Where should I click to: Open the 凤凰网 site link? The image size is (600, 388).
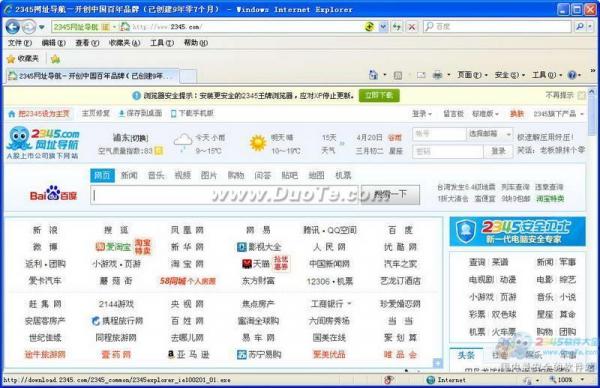(187, 230)
